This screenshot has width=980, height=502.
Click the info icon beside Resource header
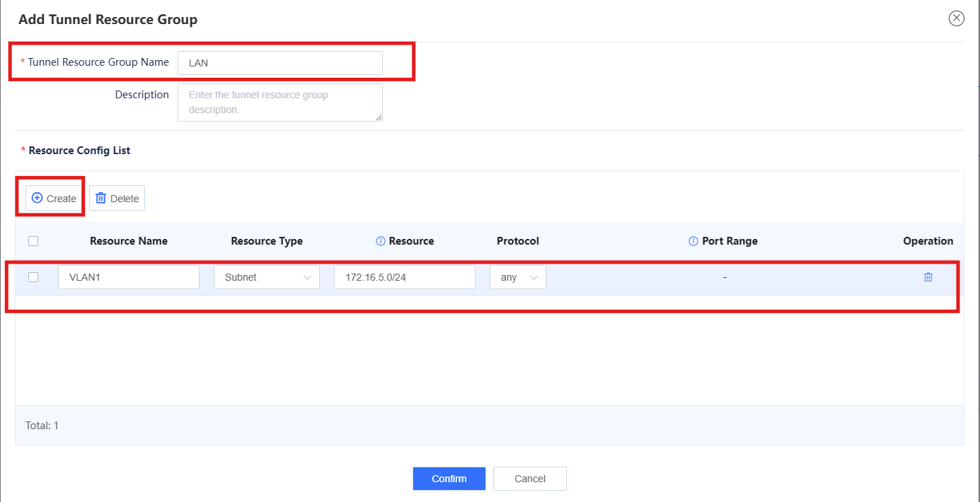(381, 241)
